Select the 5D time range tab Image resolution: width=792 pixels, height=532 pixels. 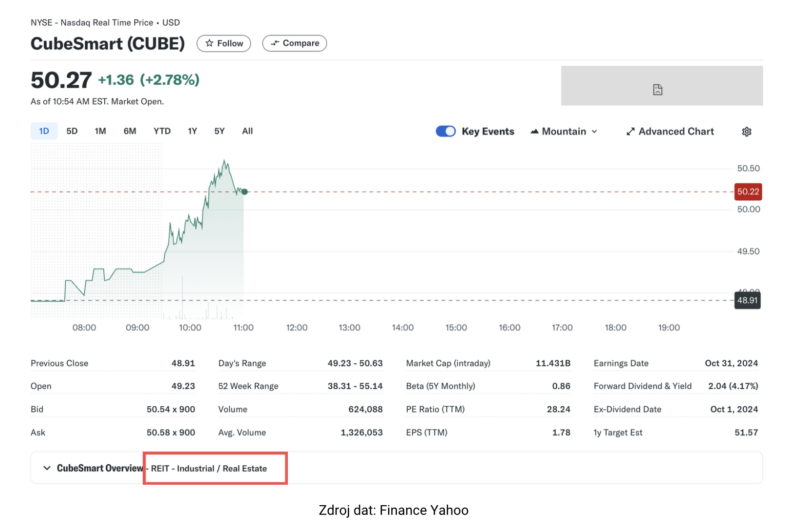[72, 131]
